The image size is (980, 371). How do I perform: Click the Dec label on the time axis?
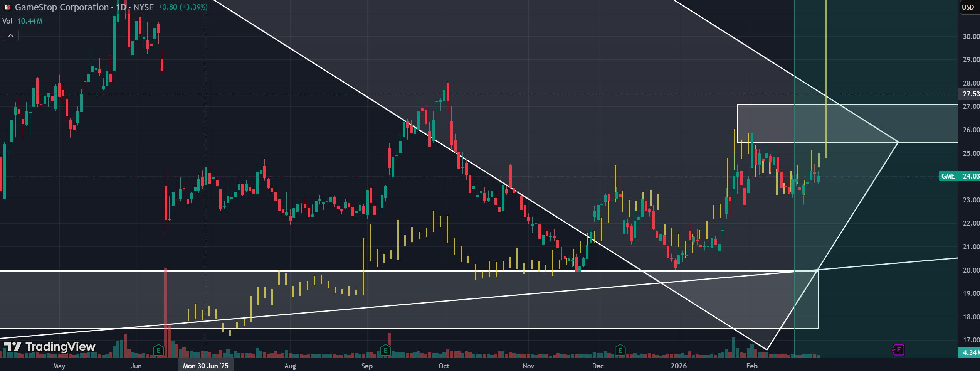click(598, 366)
